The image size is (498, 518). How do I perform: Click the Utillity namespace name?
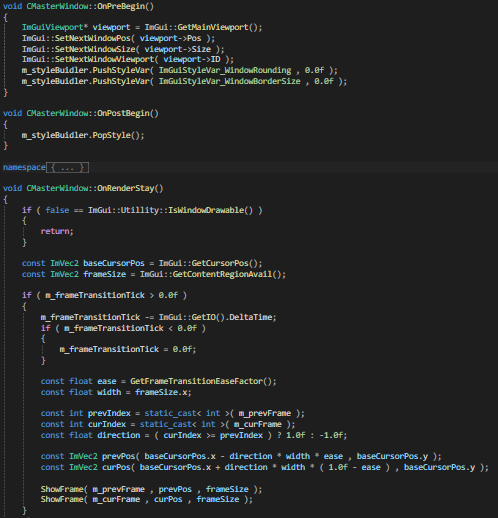tap(140, 210)
